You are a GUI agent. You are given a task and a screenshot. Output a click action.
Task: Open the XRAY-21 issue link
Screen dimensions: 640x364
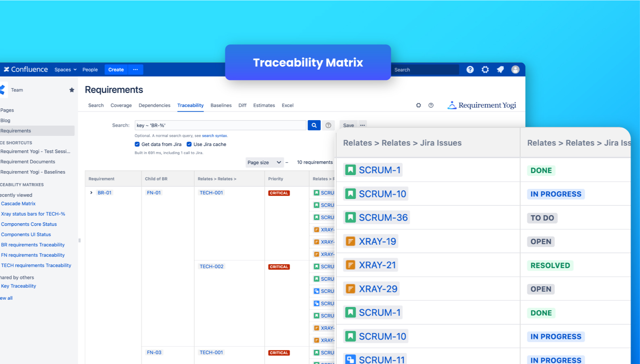(x=377, y=265)
